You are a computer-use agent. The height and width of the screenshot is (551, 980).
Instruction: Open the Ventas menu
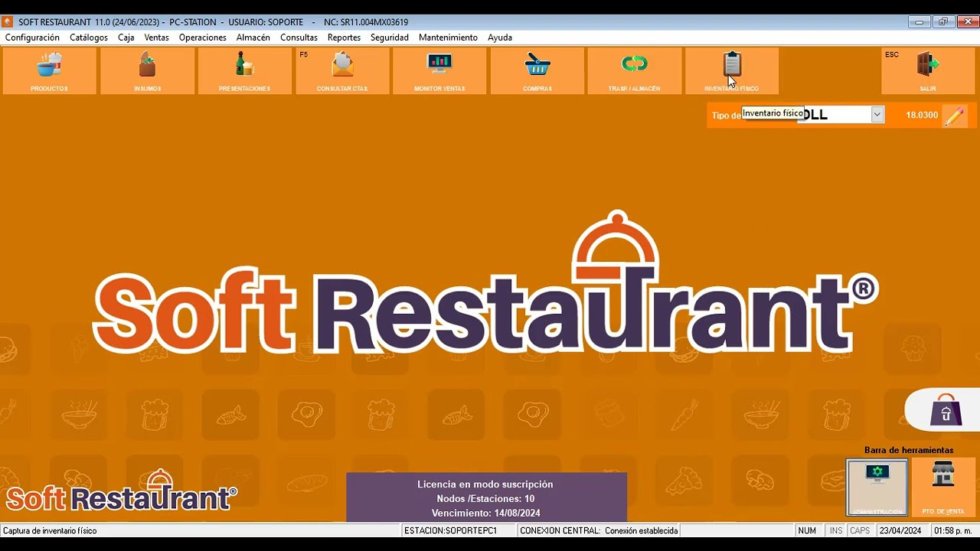point(157,37)
